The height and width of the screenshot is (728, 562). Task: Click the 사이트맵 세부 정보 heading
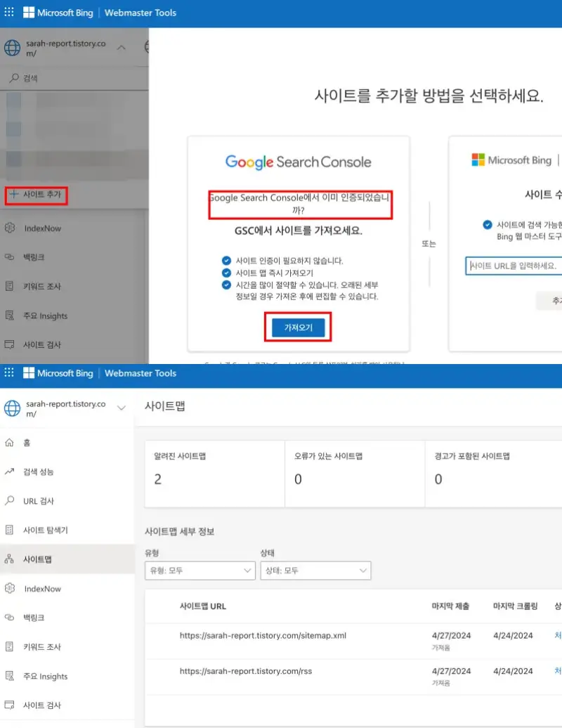tap(180, 531)
